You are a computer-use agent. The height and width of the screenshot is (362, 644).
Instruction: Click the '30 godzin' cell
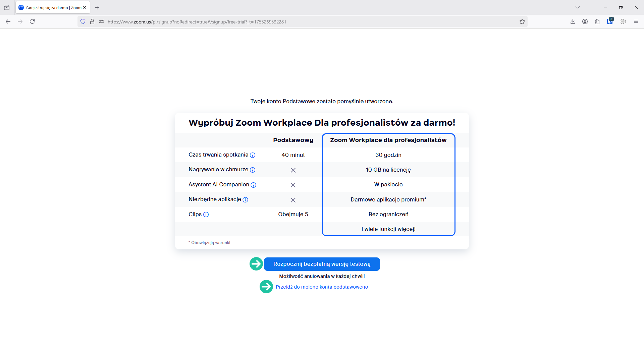click(388, 155)
